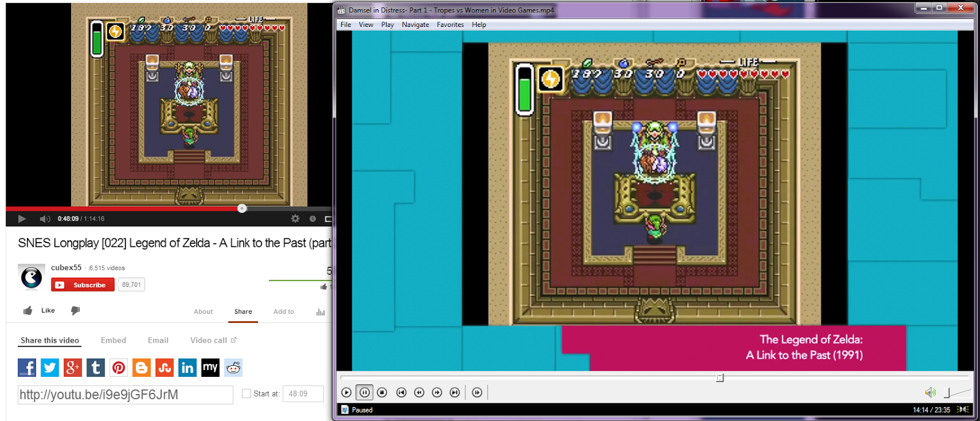Click the Like label text

48,311
